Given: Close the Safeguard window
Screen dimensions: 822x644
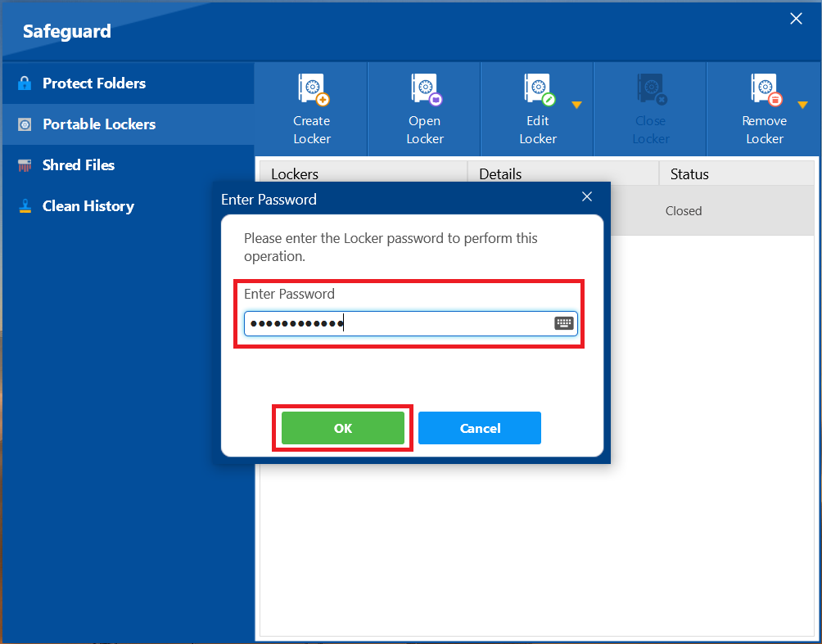Looking at the screenshot, I should click(x=796, y=19).
